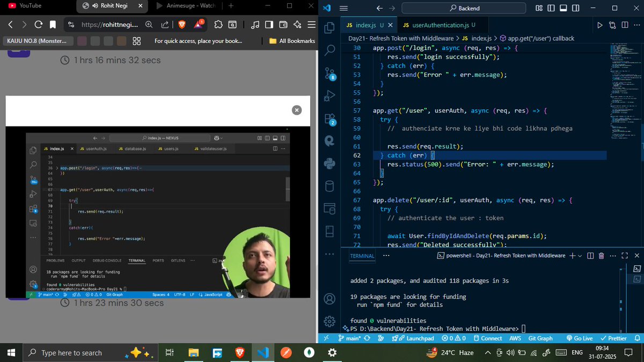
Task: Click the Backend command center search box
Action: (x=464, y=9)
